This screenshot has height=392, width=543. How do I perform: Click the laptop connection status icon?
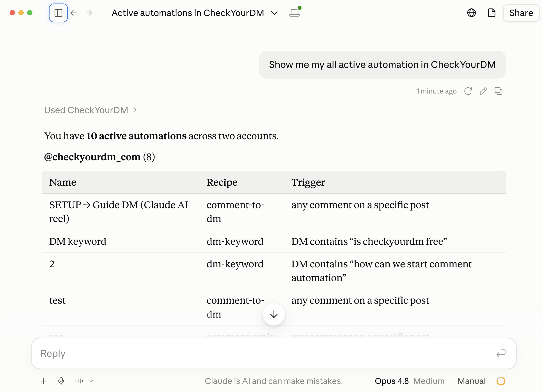[x=295, y=12]
